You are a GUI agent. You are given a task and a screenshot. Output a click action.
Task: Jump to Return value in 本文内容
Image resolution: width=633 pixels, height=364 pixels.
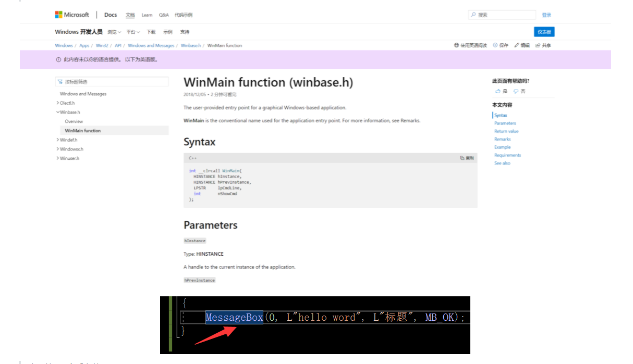[x=506, y=131]
